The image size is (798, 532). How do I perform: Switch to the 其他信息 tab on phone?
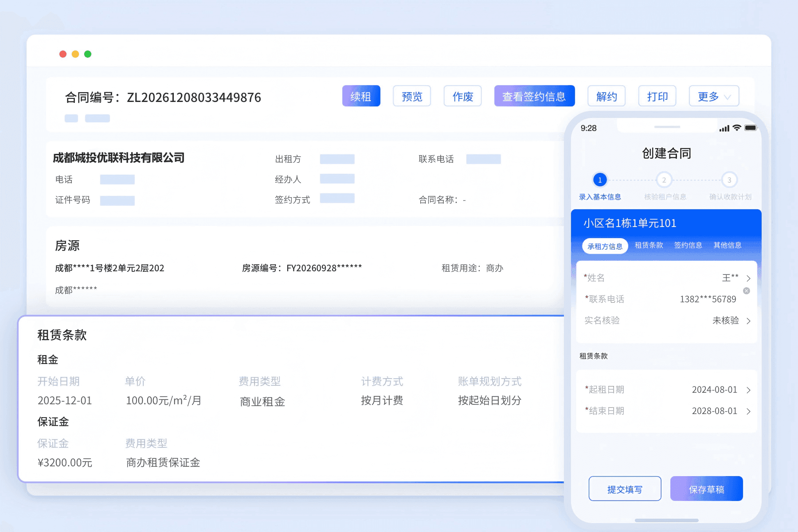(728, 245)
